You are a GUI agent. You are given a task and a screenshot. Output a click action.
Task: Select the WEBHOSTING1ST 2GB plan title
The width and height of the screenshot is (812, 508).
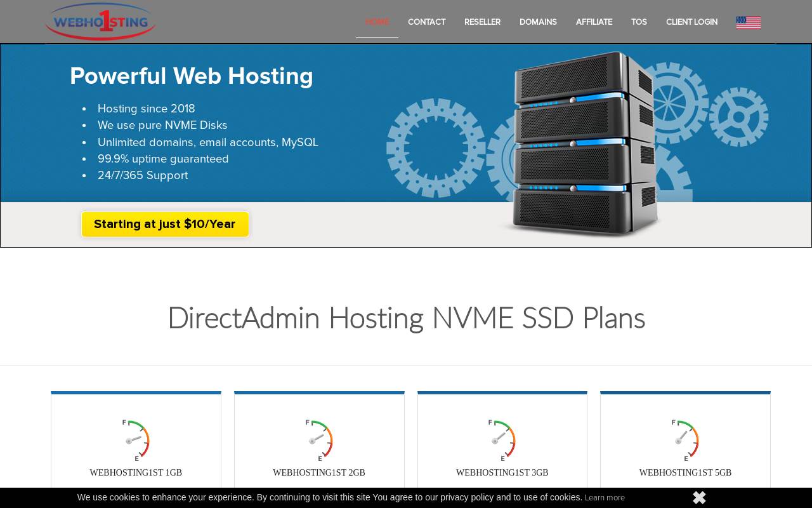coord(319,472)
